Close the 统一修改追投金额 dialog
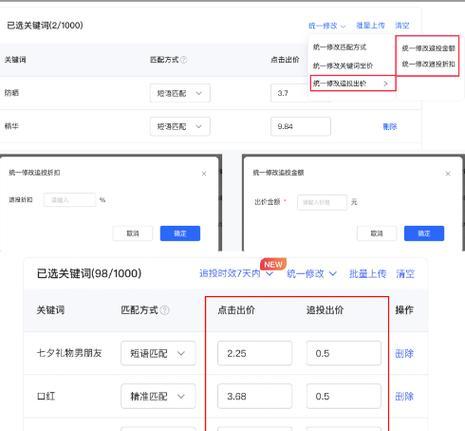The image size is (465, 431). 448,173
